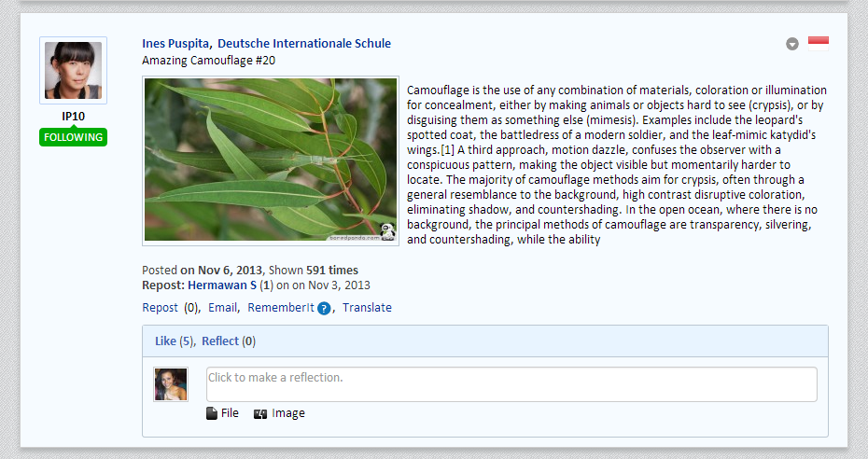The width and height of the screenshot is (868, 459).
Task: Click the Image attachment icon
Action: 260,413
